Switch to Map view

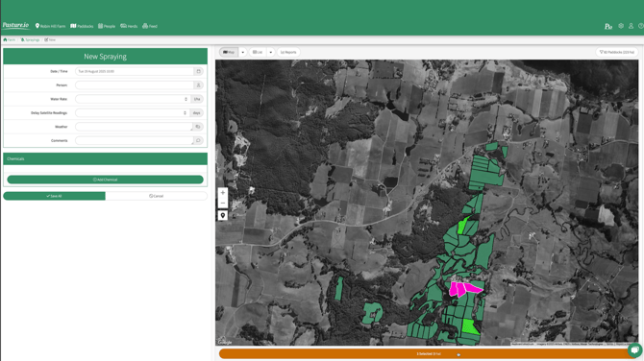pos(229,52)
